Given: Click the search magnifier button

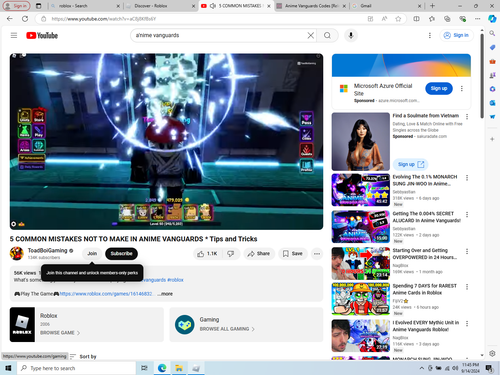Looking at the screenshot, I should click(327, 35).
